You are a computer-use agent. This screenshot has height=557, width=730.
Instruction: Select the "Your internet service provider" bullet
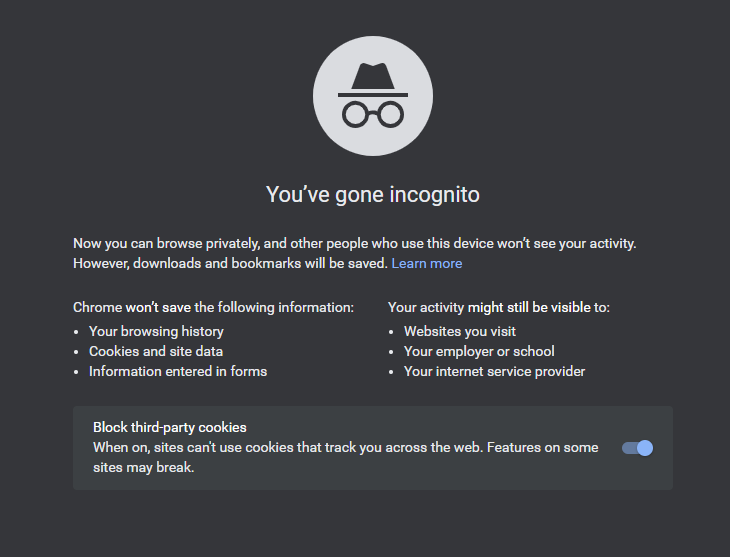pos(494,371)
